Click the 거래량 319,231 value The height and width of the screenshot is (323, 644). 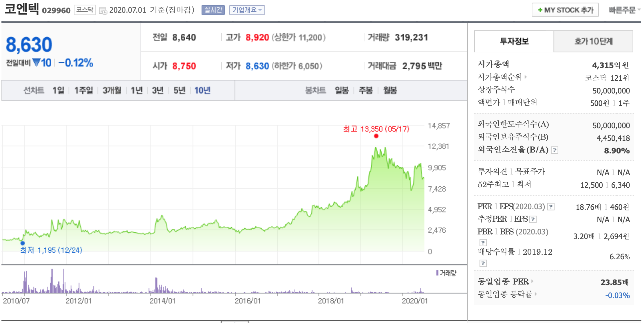(411, 37)
